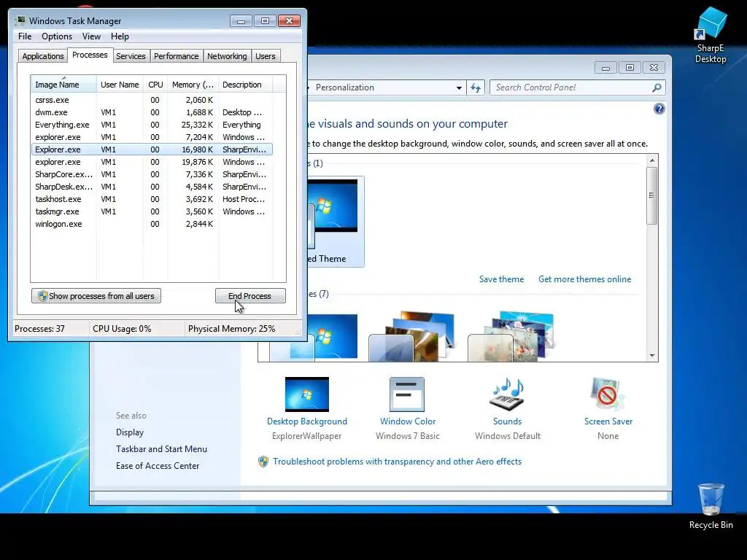The width and height of the screenshot is (747, 560).
Task: Click the theme list scroll up arrow
Action: pyautogui.click(x=651, y=160)
